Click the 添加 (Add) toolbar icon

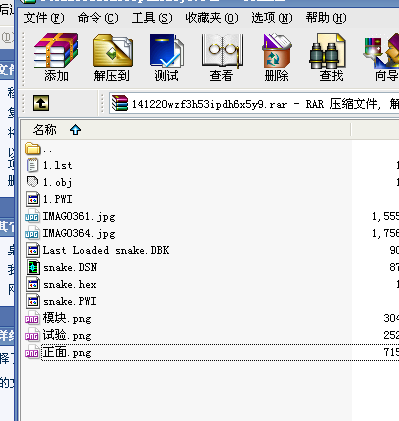pyautogui.click(x=56, y=51)
